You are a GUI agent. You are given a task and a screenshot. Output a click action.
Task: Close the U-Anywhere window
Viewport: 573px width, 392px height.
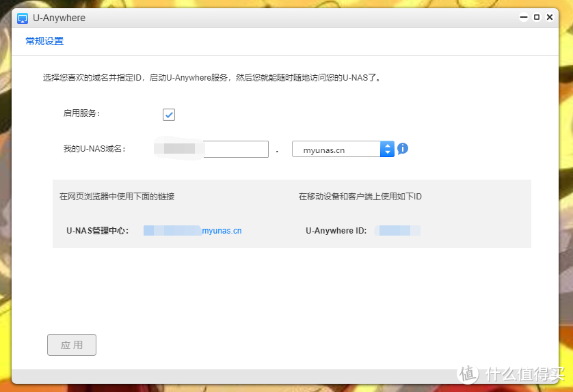click(550, 17)
